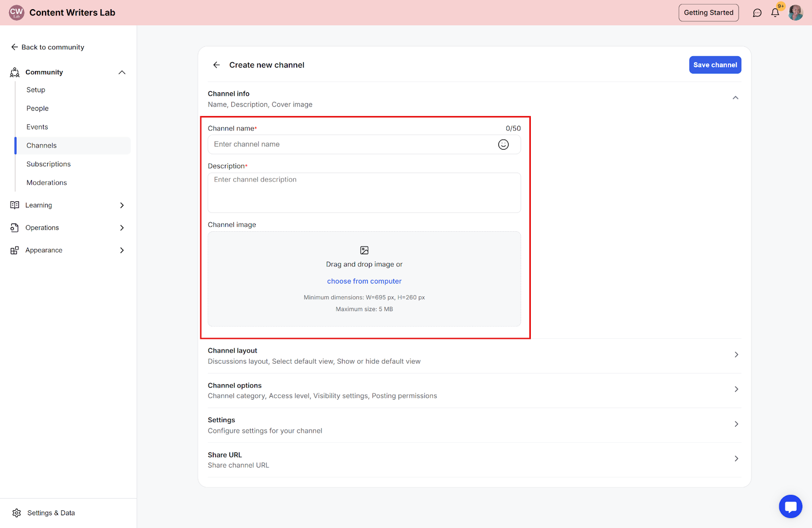Viewport: 812px width, 528px height.
Task: Click the Save channel button
Action: tap(715, 65)
